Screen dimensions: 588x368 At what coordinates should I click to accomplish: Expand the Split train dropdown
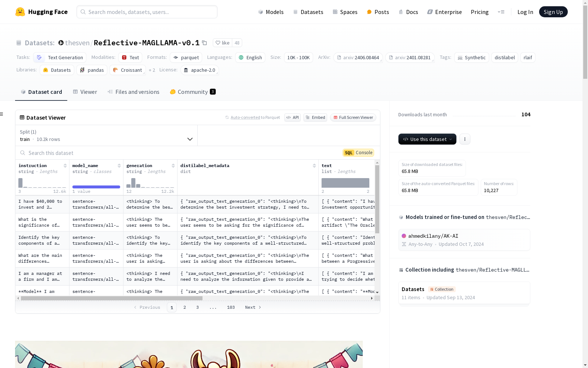(107, 135)
